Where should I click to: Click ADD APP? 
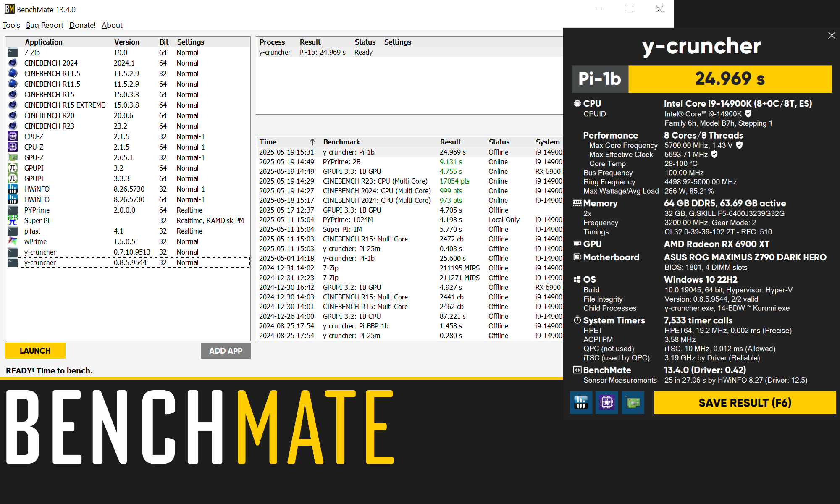click(x=226, y=350)
